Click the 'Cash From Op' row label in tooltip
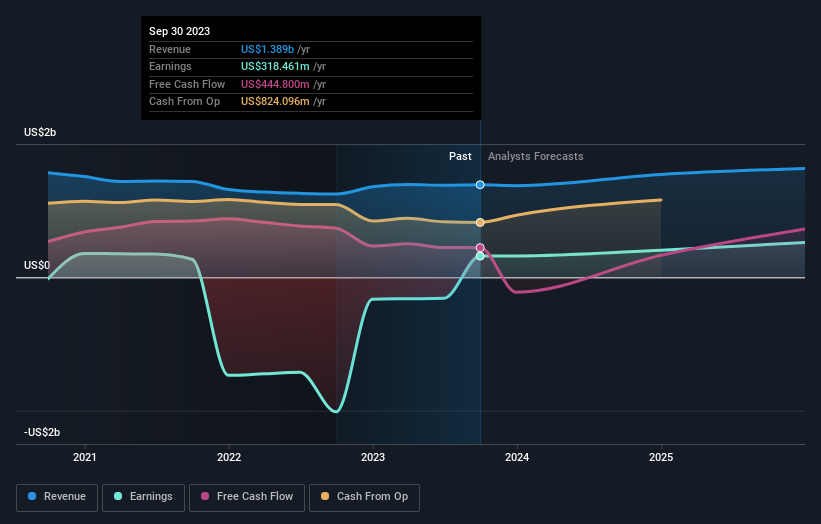Image resolution: width=821 pixels, height=524 pixels. pos(184,102)
